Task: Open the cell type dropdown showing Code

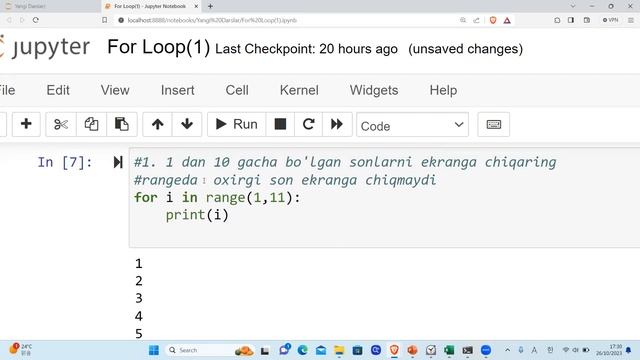Action: (x=412, y=125)
